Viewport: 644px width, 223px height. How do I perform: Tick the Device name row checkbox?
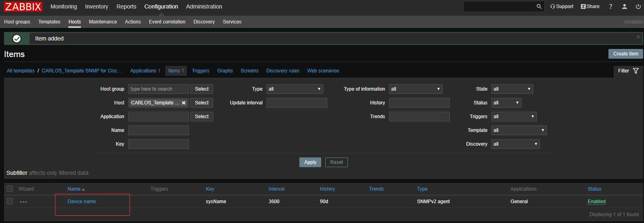[x=10, y=201]
